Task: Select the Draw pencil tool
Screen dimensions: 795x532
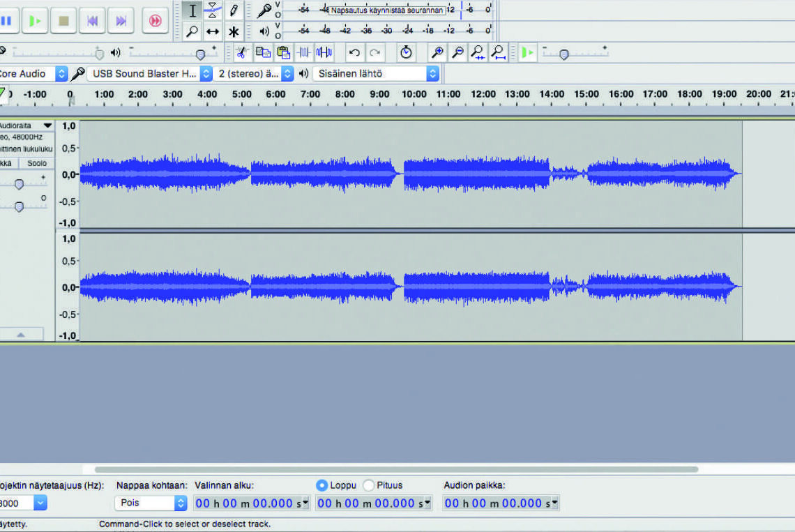Action: (234, 11)
